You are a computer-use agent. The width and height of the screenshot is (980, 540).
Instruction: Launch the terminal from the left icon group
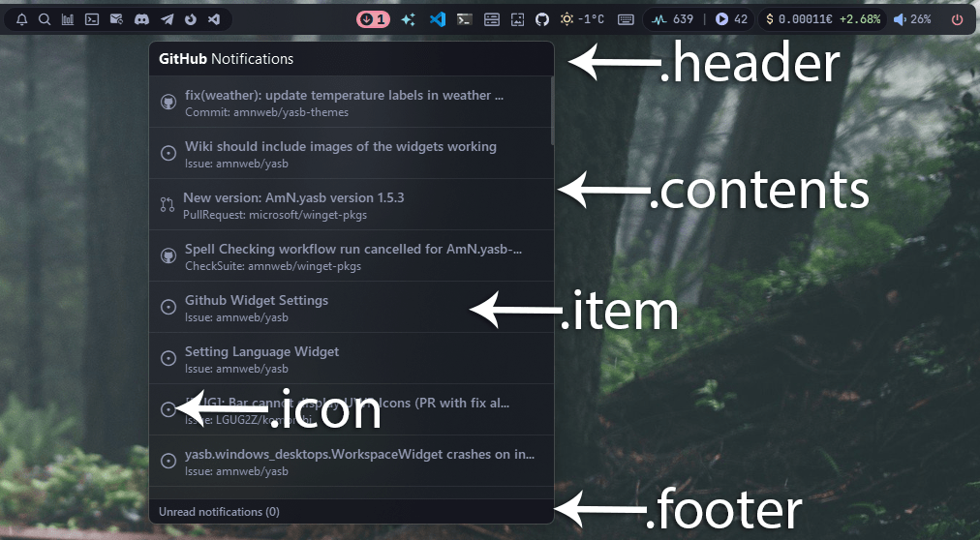92,19
